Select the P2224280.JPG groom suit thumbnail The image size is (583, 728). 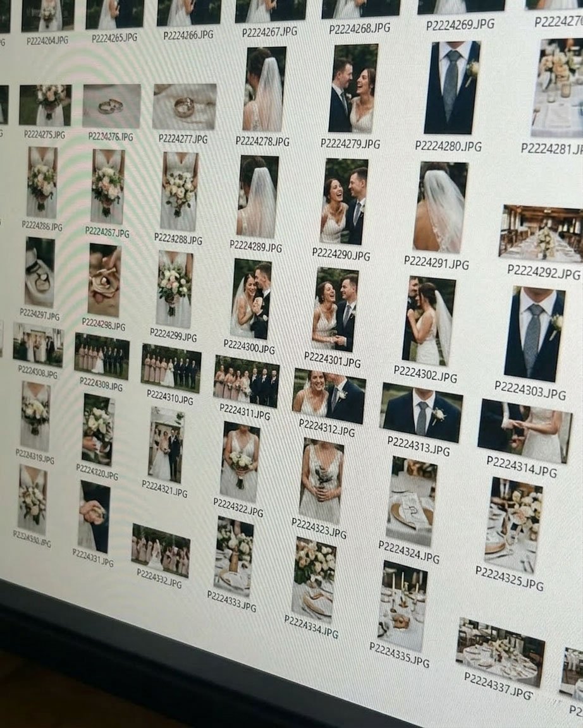(x=451, y=88)
